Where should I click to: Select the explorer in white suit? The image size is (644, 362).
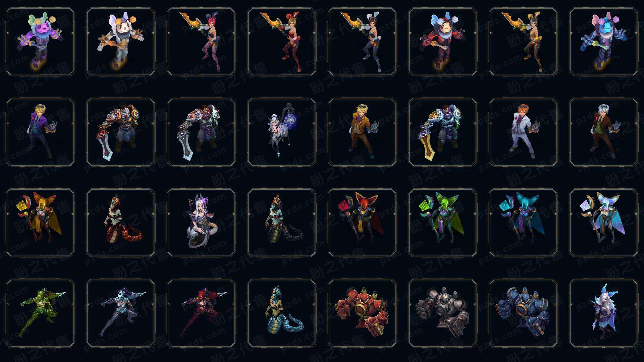[x=523, y=132]
